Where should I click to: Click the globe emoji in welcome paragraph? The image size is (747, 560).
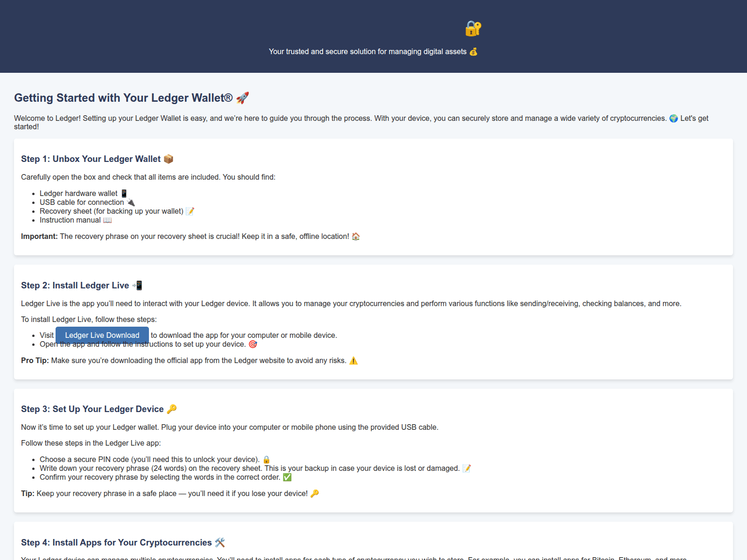coord(674,119)
